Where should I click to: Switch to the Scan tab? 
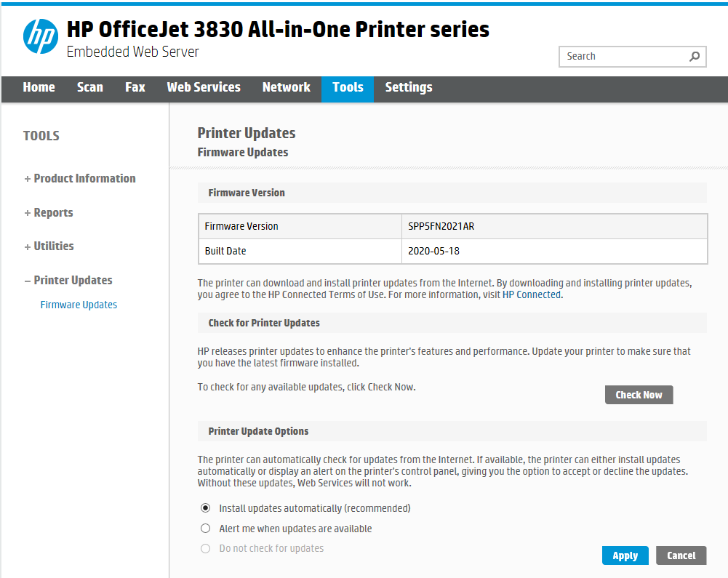[90, 87]
